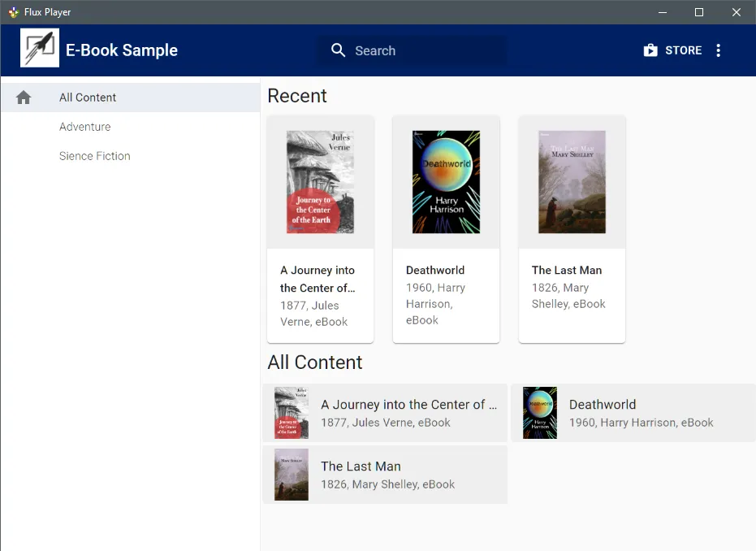Image resolution: width=756 pixels, height=551 pixels.
Task: Click the home icon in sidebar
Action: click(x=24, y=98)
